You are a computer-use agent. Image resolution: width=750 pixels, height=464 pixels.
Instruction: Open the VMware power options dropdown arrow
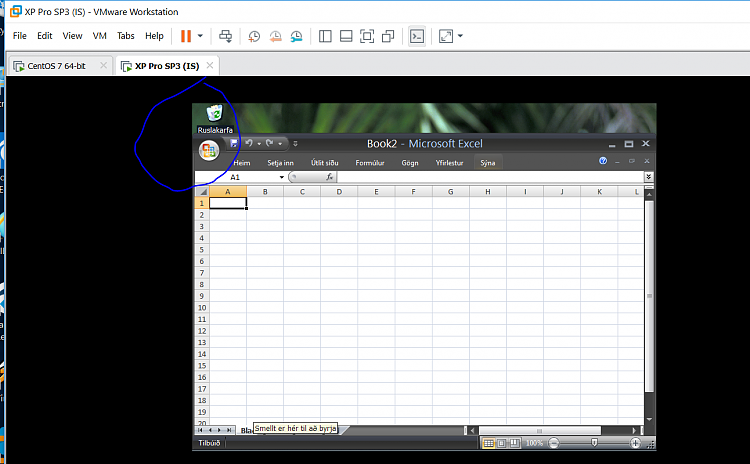(200, 36)
